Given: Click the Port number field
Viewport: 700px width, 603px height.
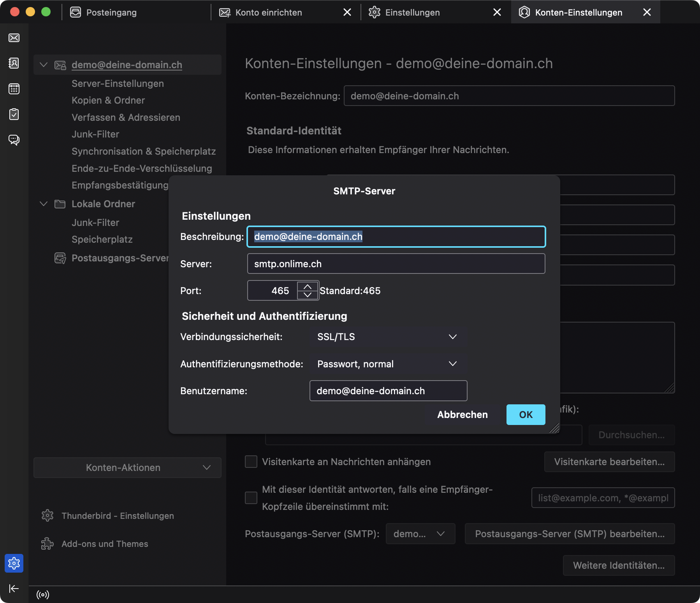Looking at the screenshot, I should [273, 291].
